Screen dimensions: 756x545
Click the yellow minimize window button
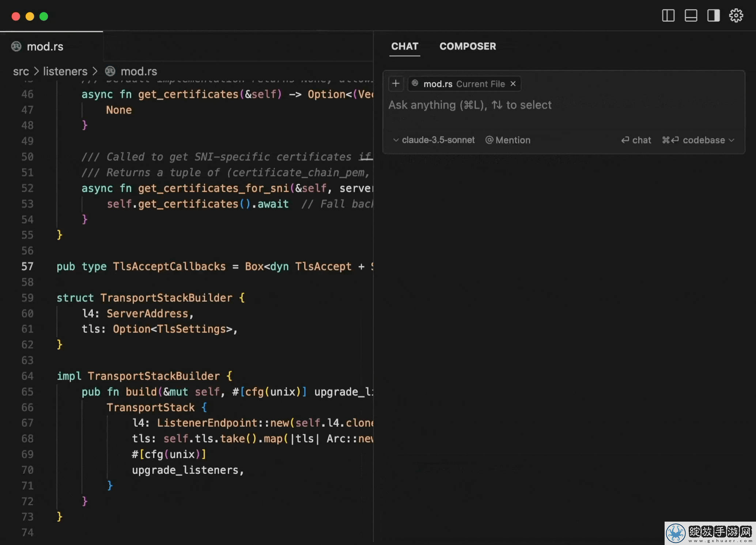click(30, 16)
